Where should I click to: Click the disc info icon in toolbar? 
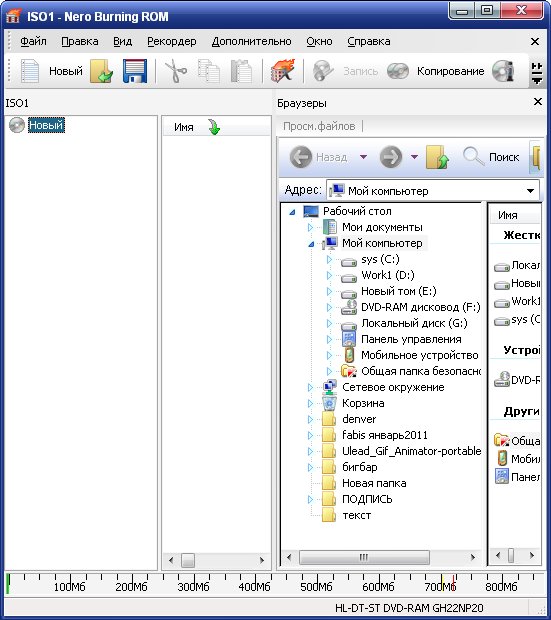point(503,71)
